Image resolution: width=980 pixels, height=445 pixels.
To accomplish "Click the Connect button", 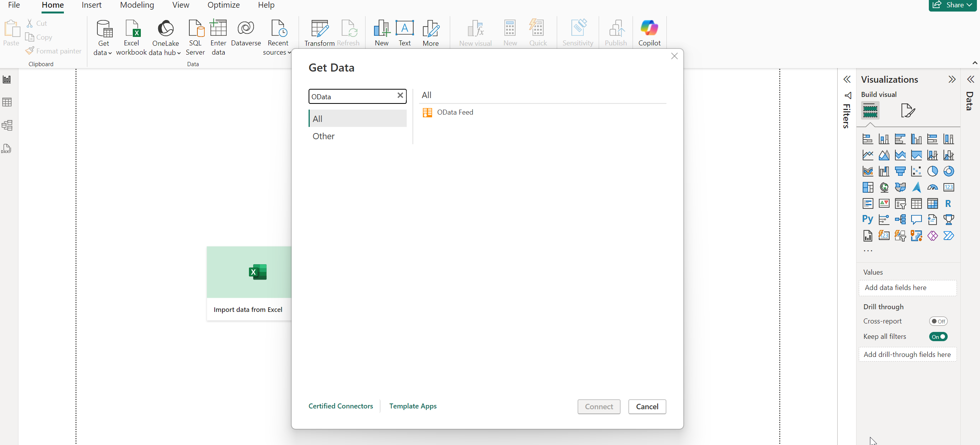I will (x=599, y=407).
